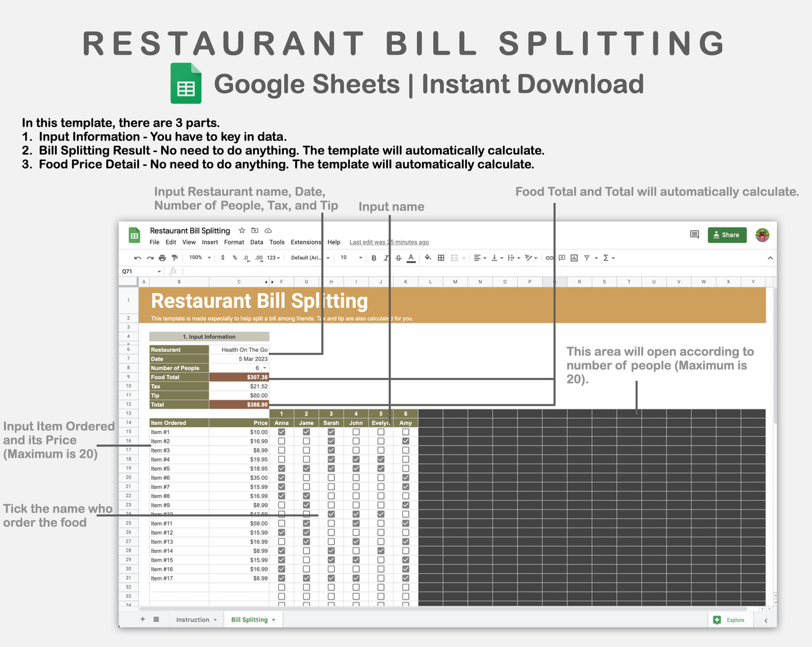Open the Extensions menu
812x647 pixels.
point(306,242)
